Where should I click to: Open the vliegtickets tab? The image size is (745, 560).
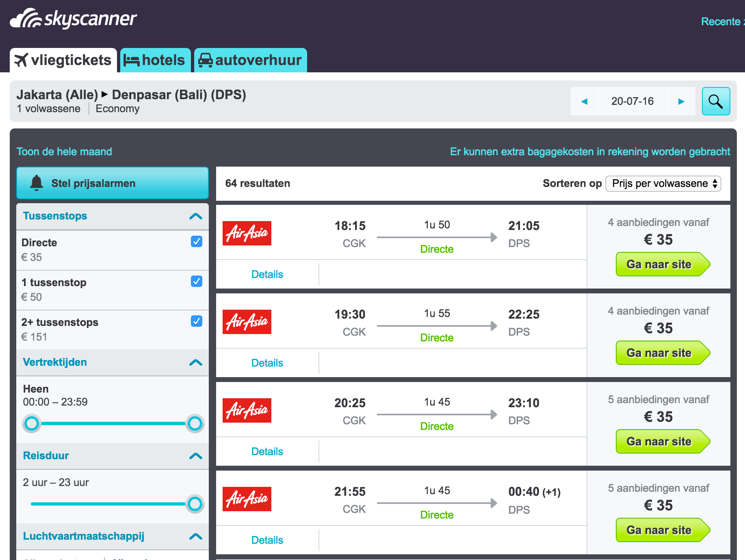point(63,60)
